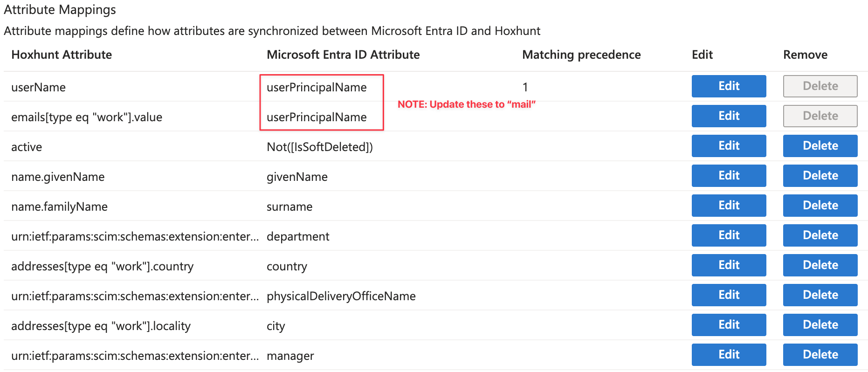Click the urn attribute in physicalDeliveryOfficeName row
This screenshot has width=868, height=372.
pyautogui.click(x=135, y=296)
